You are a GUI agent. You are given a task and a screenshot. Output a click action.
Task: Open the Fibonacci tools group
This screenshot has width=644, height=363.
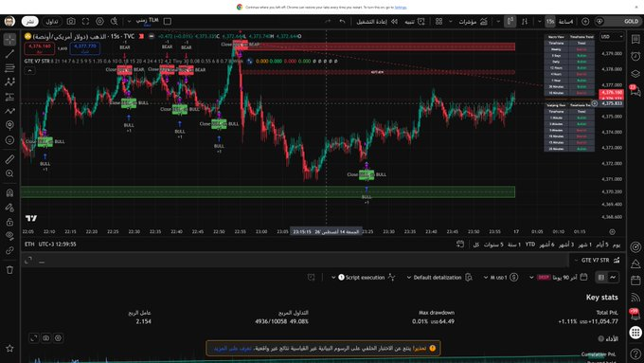click(9, 68)
